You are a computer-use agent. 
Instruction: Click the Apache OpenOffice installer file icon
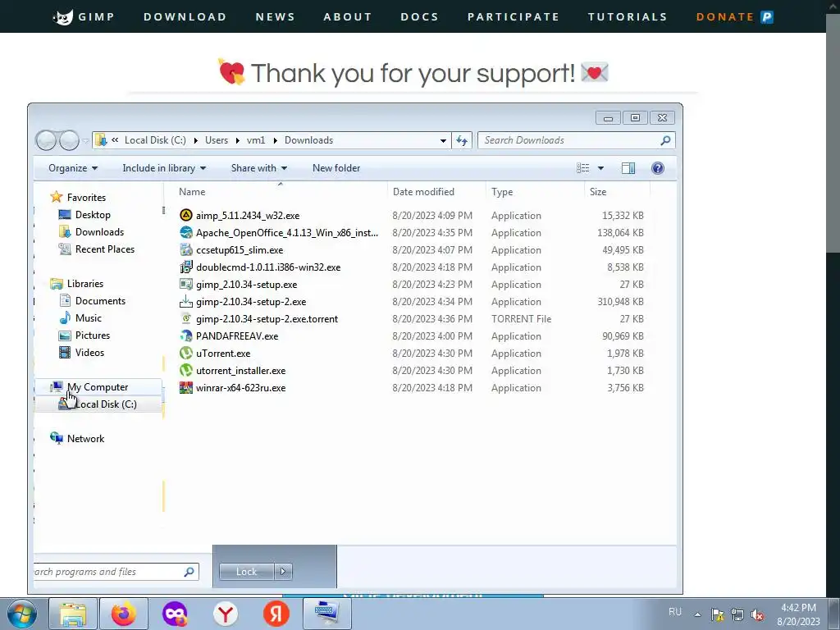click(186, 232)
